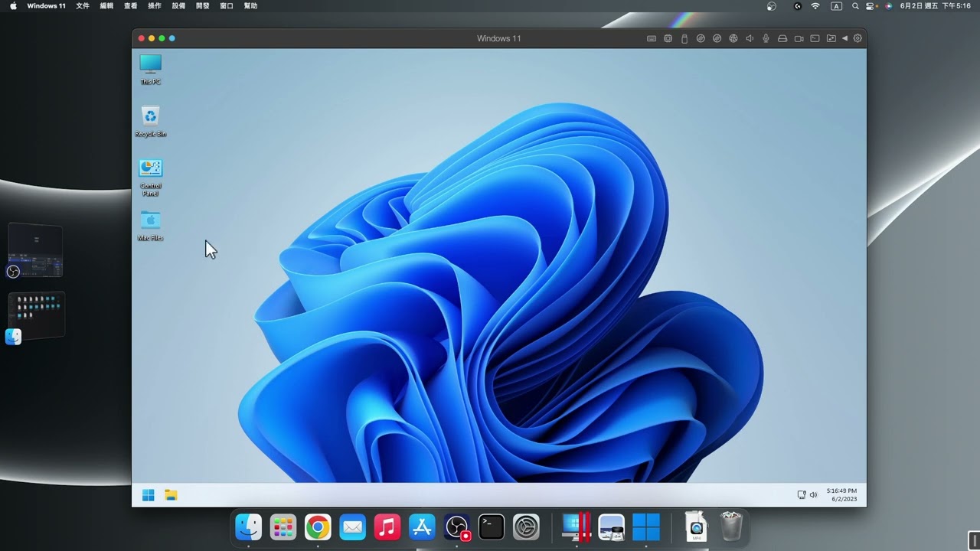Select the Finder window thumbnail in Stage Manager

[36, 315]
